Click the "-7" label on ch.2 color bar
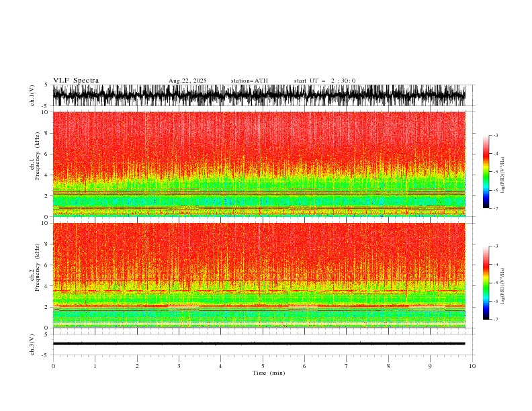 pos(495,320)
